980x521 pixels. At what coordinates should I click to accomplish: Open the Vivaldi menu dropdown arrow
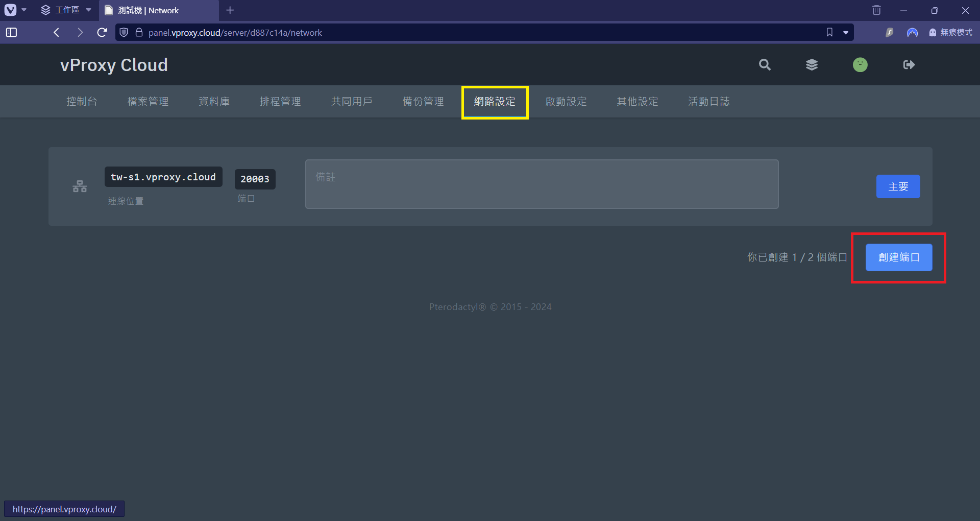point(23,10)
